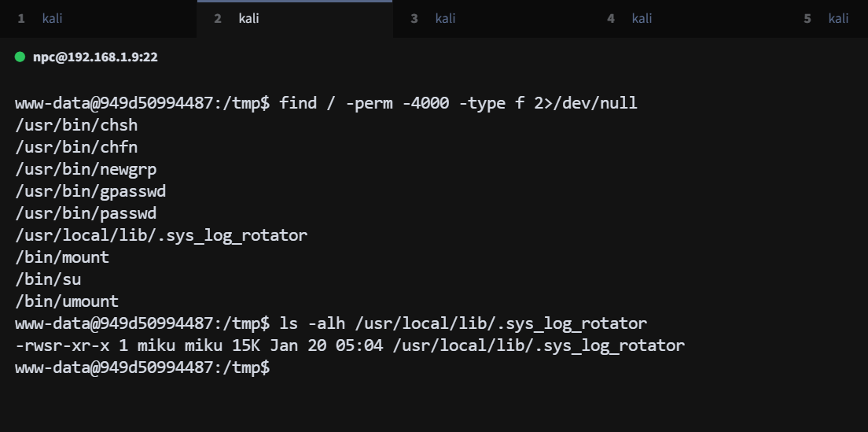Click the find -perm -4000 command line

click(458, 103)
